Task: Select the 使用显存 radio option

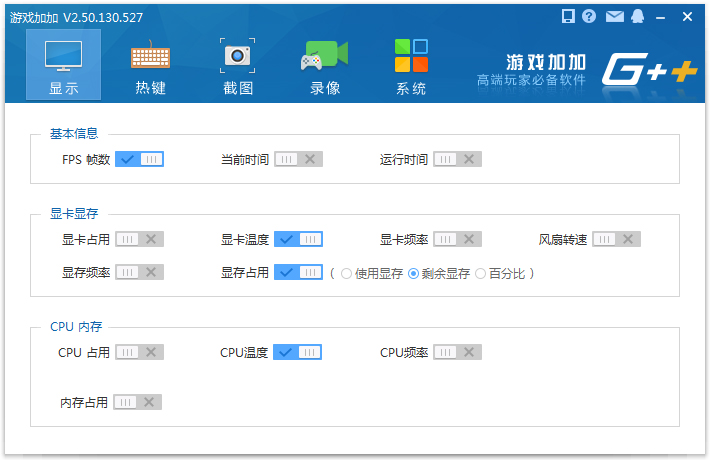Action: 347,273
